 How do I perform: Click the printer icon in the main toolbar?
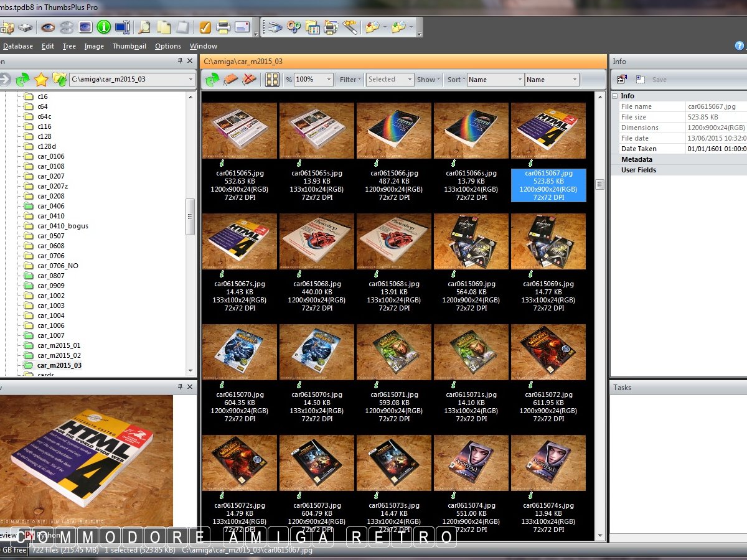click(223, 27)
